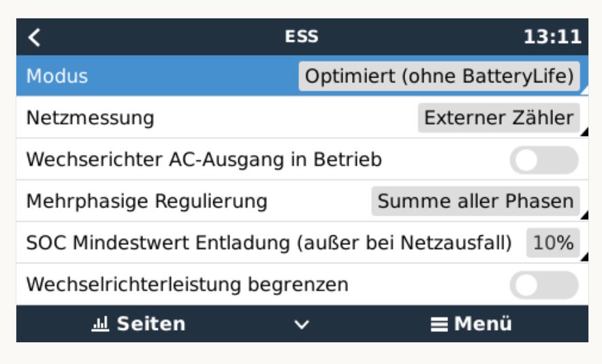Select the Modus row label

pos(57,76)
